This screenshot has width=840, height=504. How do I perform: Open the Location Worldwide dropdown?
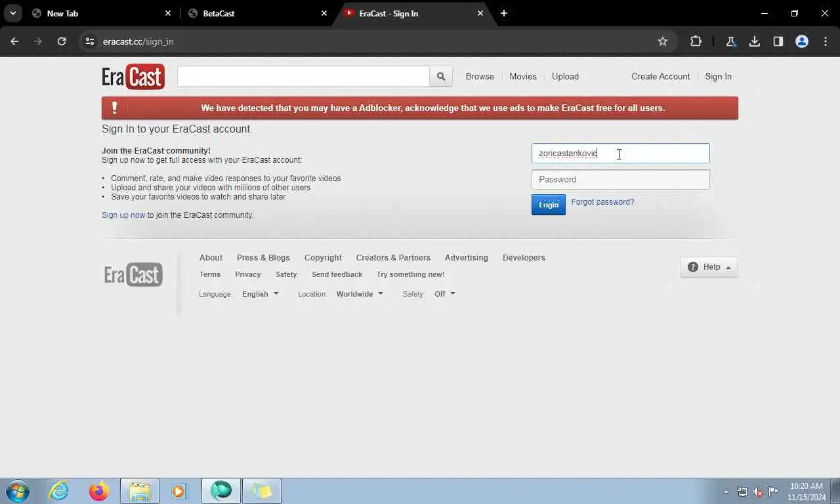[360, 294]
